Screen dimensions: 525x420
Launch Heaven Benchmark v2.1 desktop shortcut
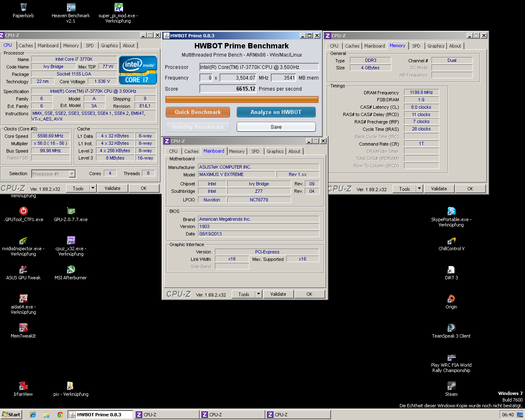coord(71,7)
